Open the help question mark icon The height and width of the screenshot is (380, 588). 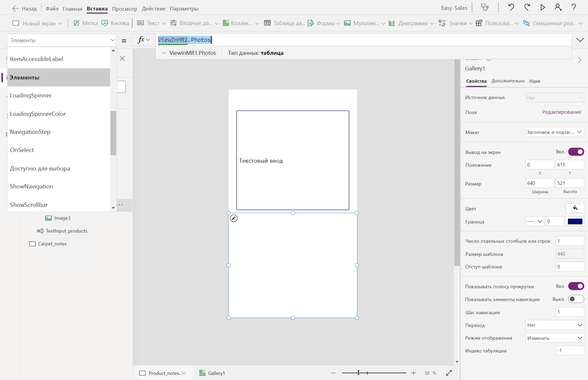pyautogui.click(x=574, y=7)
